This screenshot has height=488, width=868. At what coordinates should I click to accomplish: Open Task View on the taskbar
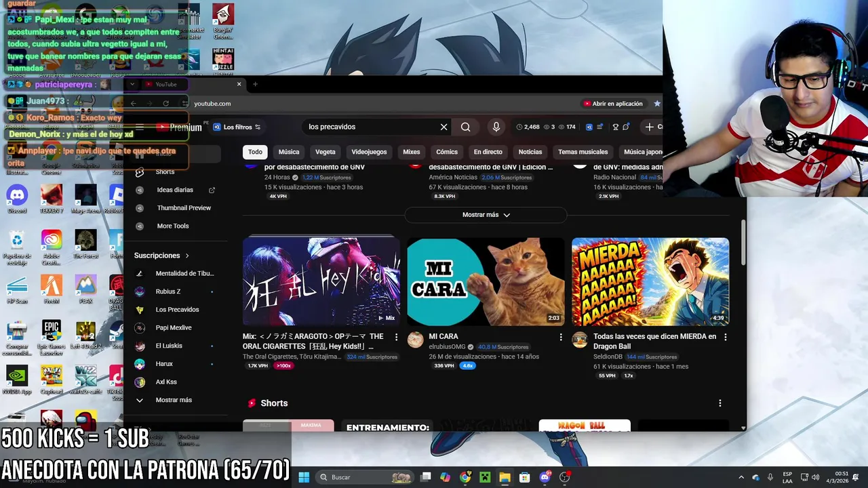[x=425, y=477]
